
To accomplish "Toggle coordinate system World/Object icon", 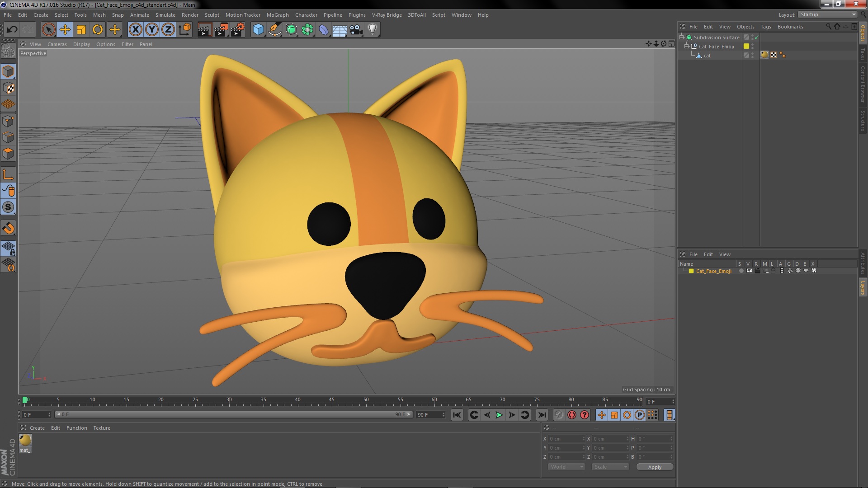I will [184, 30].
